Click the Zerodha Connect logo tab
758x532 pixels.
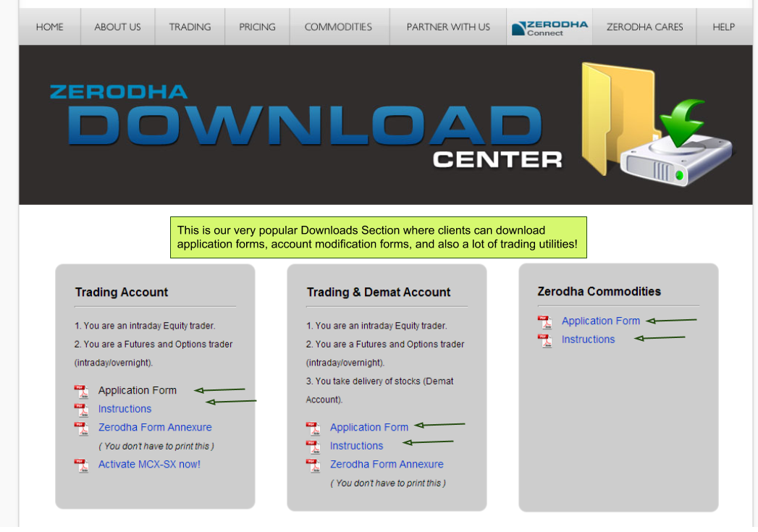click(x=549, y=28)
